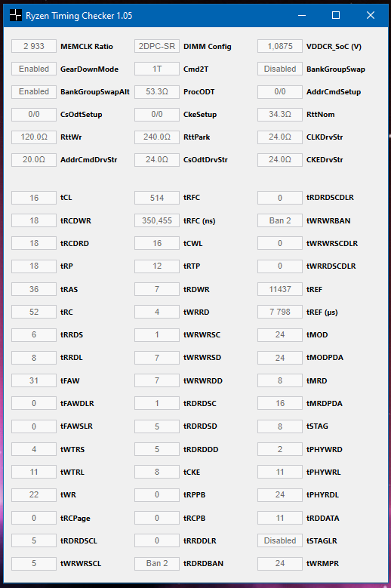The width and height of the screenshot is (391, 588).
Task: Click the BankGroupSwap Disabled field
Action: pyautogui.click(x=279, y=69)
